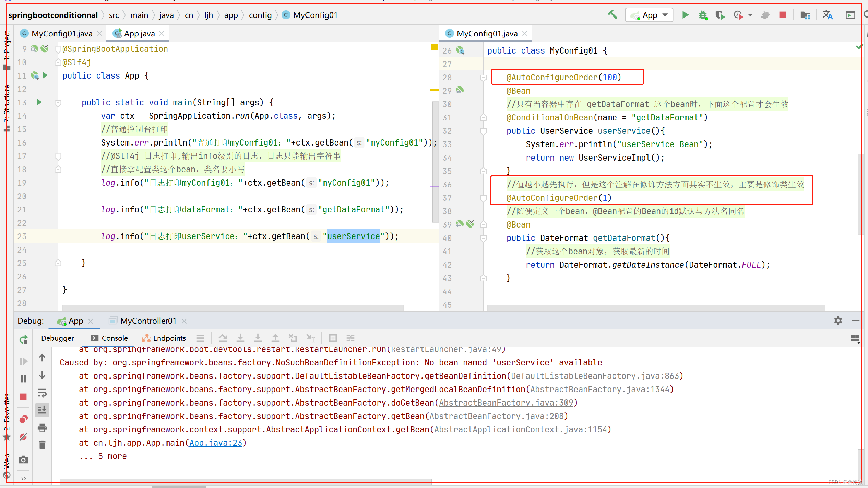Click Show Execution Point icon
This screenshot has height=488, width=868.
click(200, 338)
